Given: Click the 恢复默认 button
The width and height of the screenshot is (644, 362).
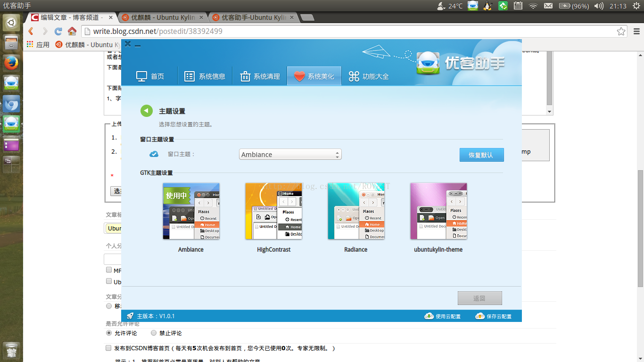Looking at the screenshot, I should click(481, 155).
